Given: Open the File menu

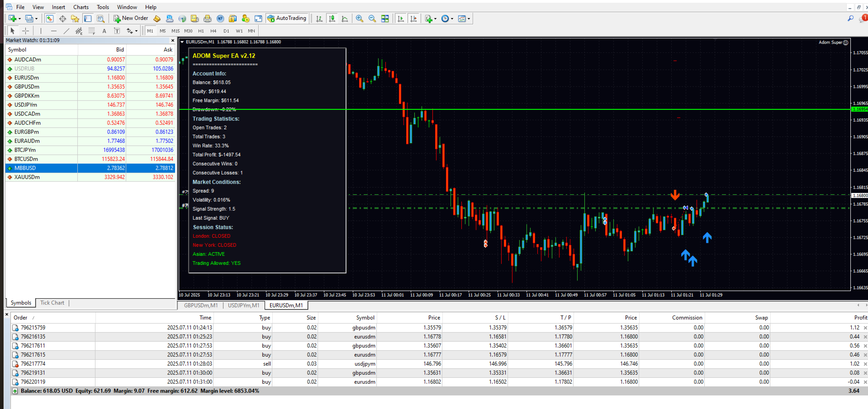Looking at the screenshot, I should coord(20,7).
